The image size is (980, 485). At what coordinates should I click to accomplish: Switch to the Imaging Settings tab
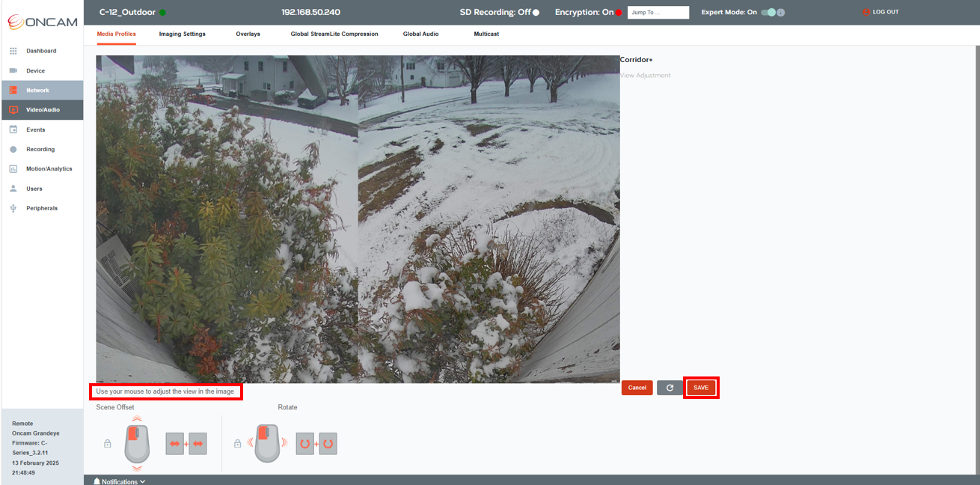[x=182, y=34]
